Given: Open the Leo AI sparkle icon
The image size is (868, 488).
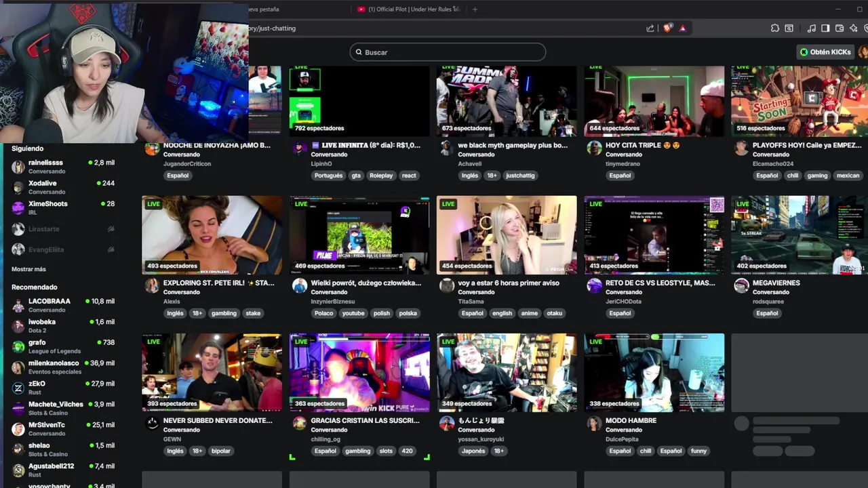Looking at the screenshot, I should (854, 28).
